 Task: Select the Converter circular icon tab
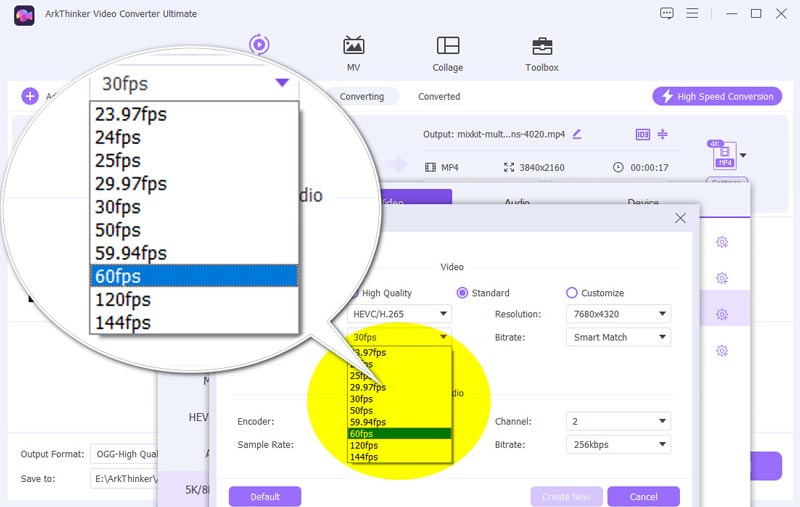pyautogui.click(x=259, y=45)
